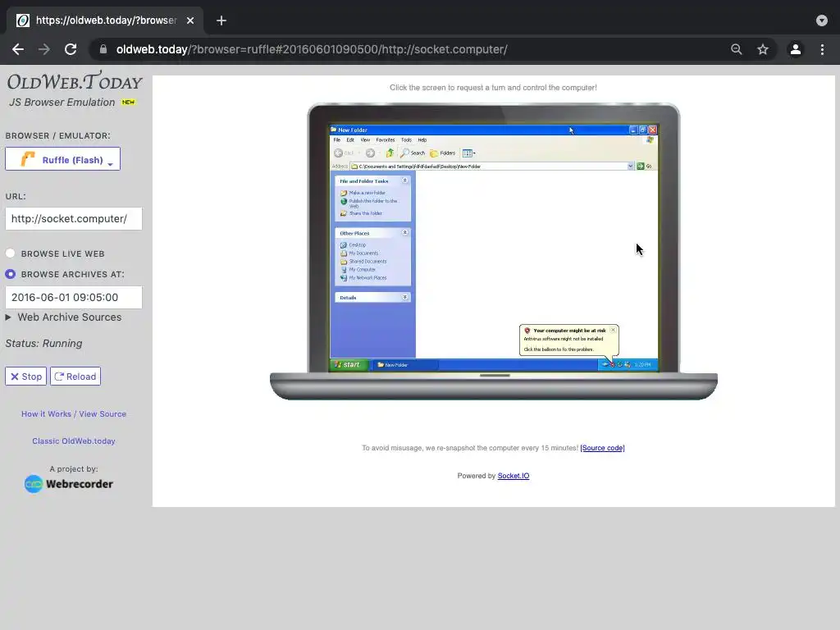The image size is (840, 630).
Task: Expand the Details panel
Action: [x=405, y=297]
